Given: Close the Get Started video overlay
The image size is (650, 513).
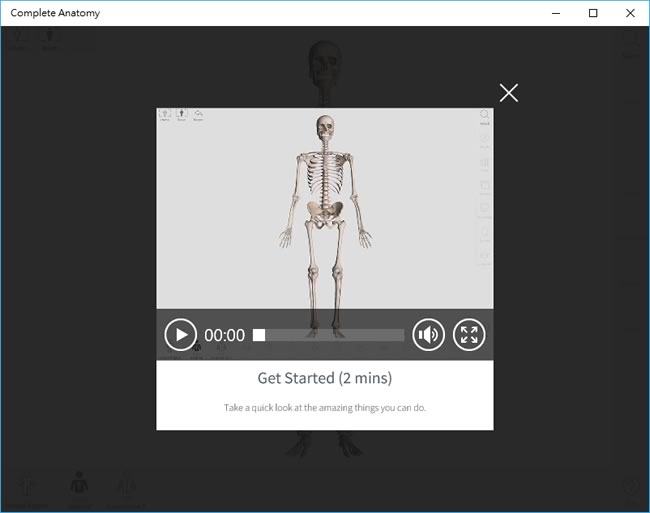Looking at the screenshot, I should coord(509,93).
